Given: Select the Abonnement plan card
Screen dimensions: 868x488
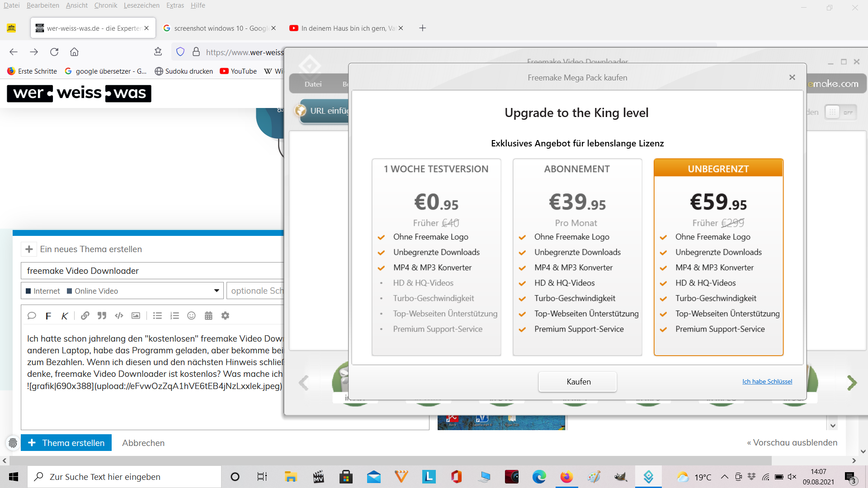Looking at the screenshot, I should pos(577,257).
